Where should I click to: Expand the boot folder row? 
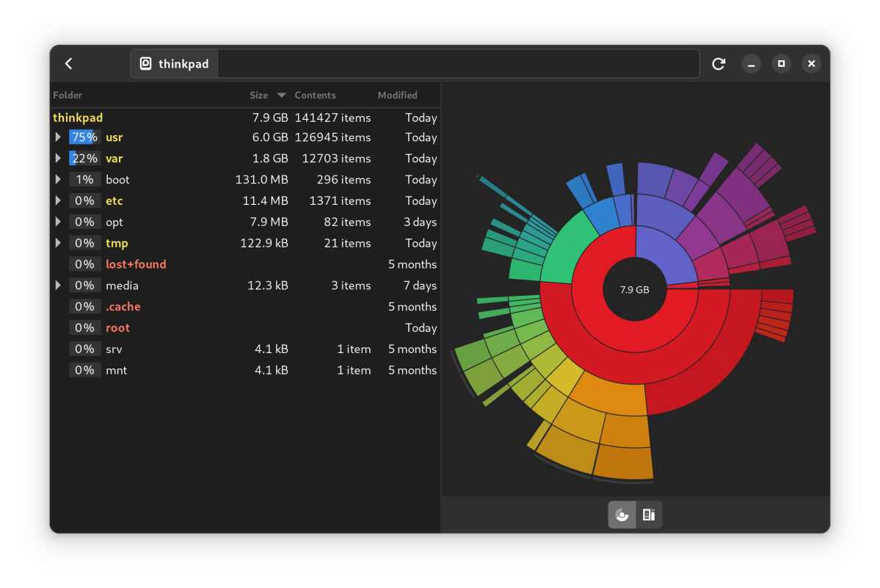click(58, 180)
